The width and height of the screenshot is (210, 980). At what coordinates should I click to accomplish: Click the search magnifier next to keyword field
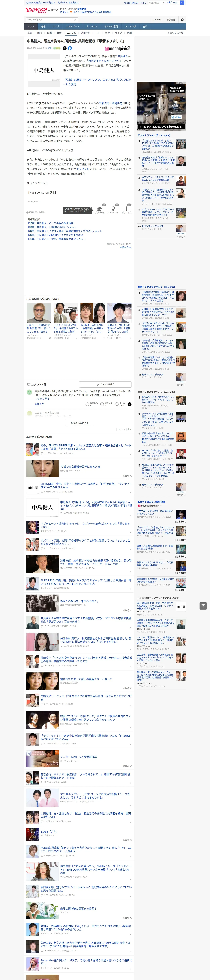tap(75, 20)
